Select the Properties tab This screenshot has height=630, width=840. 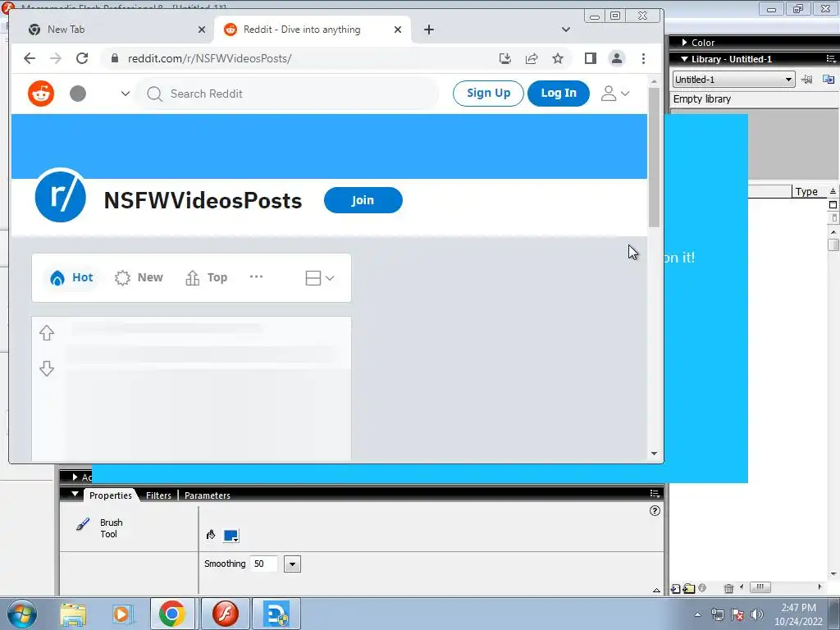[111, 495]
